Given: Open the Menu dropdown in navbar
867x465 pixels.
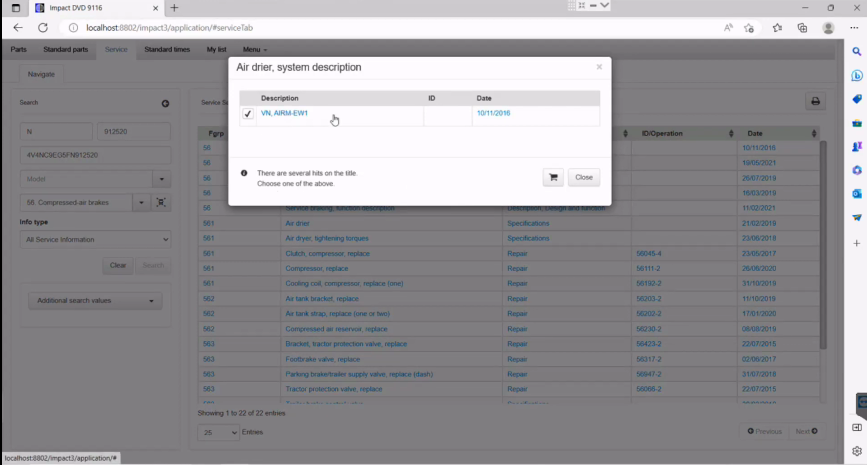Looking at the screenshot, I should [254, 49].
